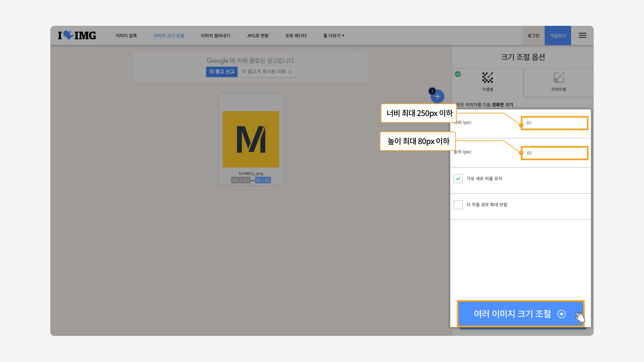This screenshot has height=362, width=644.
Task: Select the percent resize mode icon
Action: (x=558, y=78)
